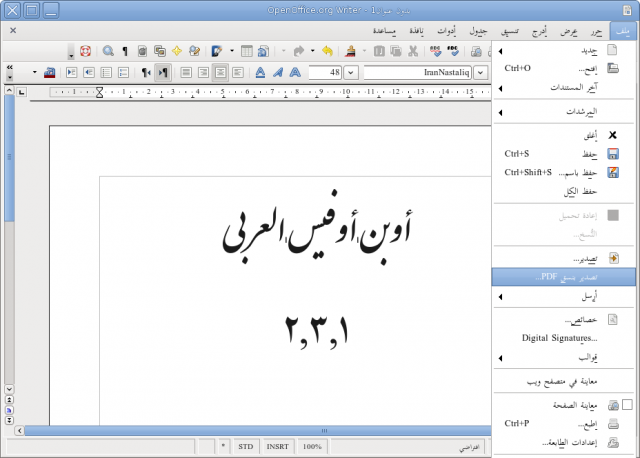Close the document with menu bar X
This screenshot has width=640, height=458.
pyautogui.click(x=13, y=30)
